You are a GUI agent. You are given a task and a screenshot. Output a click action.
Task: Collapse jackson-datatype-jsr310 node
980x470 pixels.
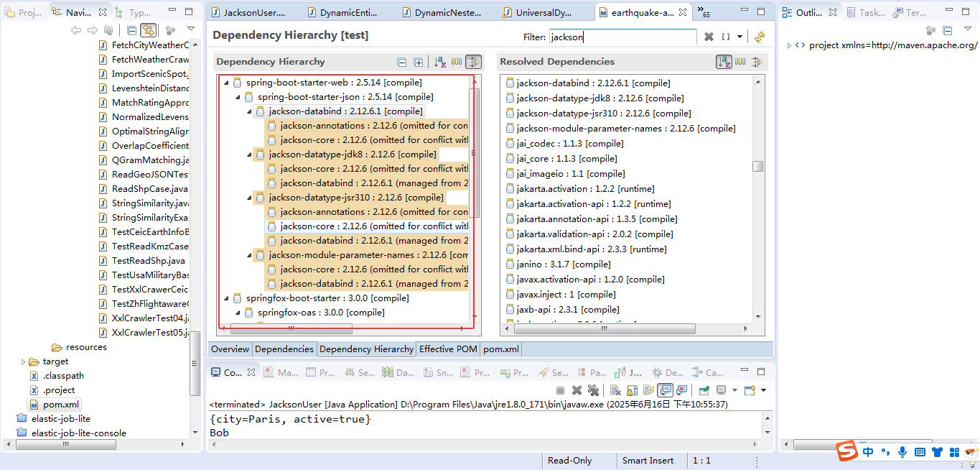coord(249,198)
